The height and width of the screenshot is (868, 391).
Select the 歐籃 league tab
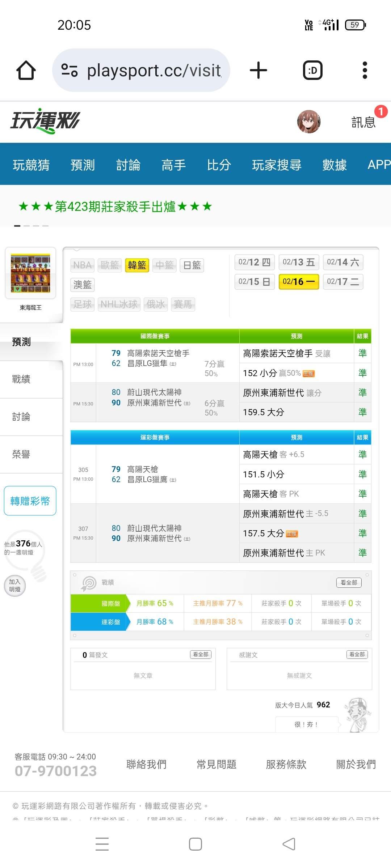pyautogui.click(x=110, y=265)
